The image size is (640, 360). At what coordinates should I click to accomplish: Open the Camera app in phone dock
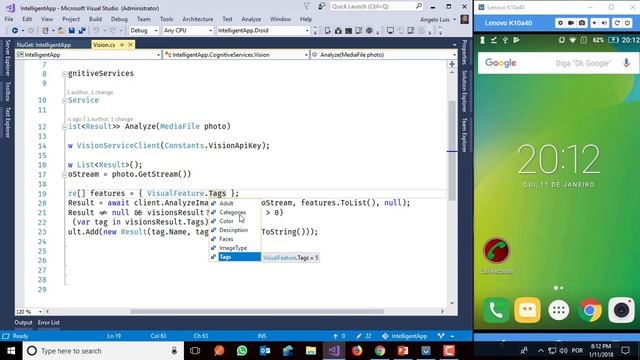coord(621,310)
